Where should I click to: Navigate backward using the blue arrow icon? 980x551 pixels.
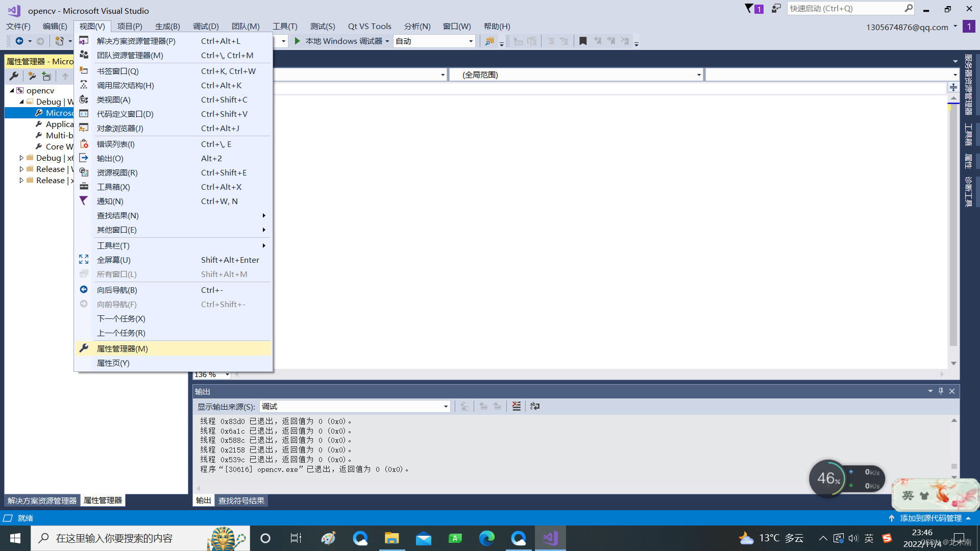click(x=20, y=41)
